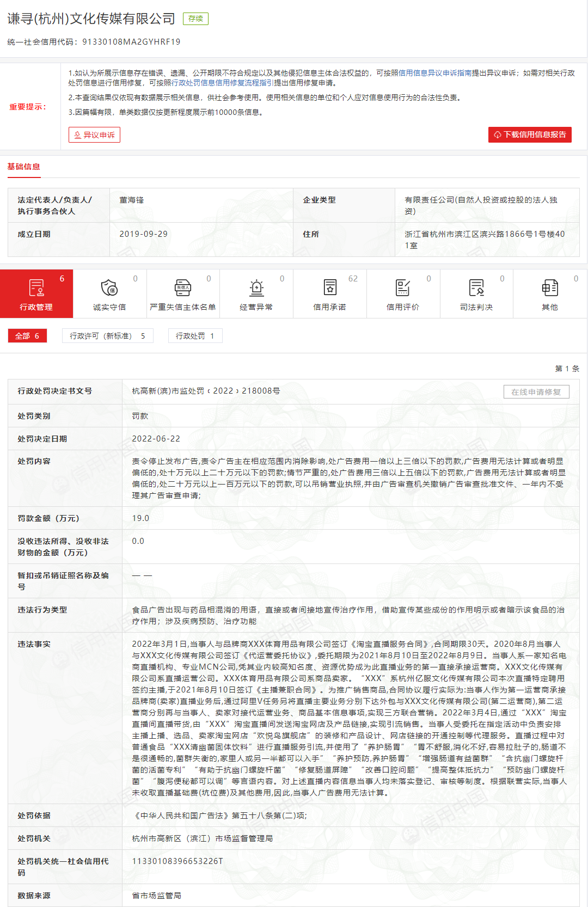Click the 处罚内容 description paragraph

(348, 478)
